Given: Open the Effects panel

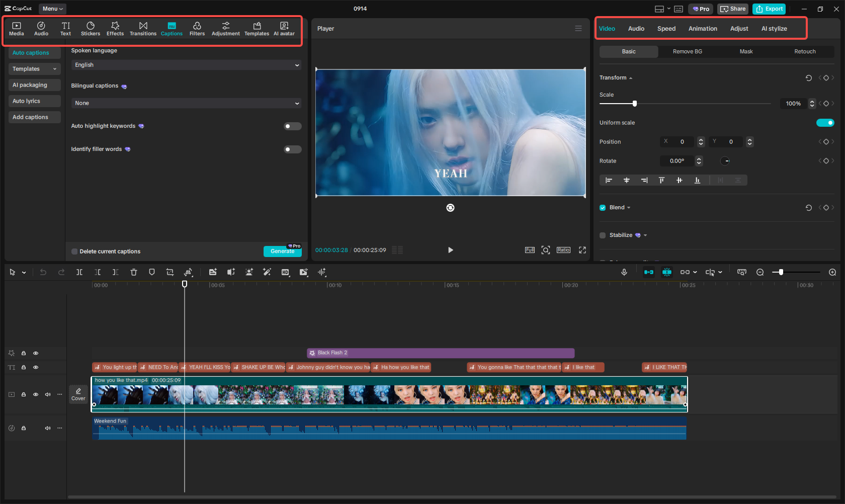Looking at the screenshot, I should point(115,28).
